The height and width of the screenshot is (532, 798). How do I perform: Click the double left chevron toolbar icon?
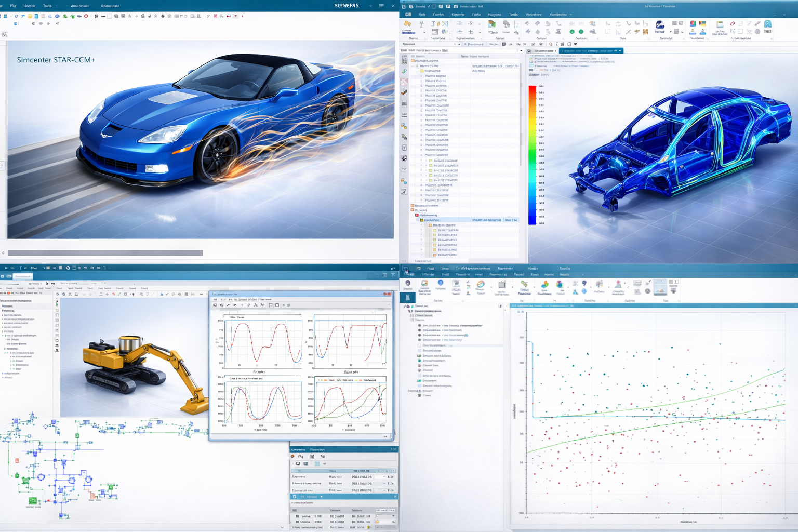(57, 23)
